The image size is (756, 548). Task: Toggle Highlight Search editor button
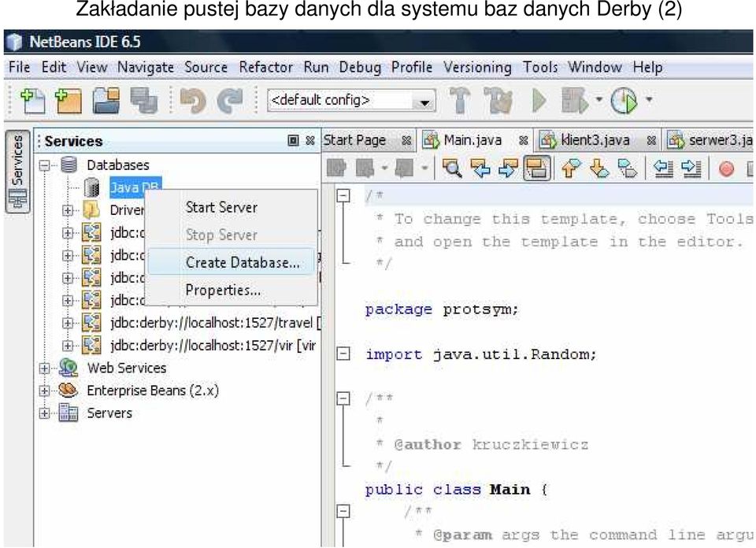pos(536,168)
